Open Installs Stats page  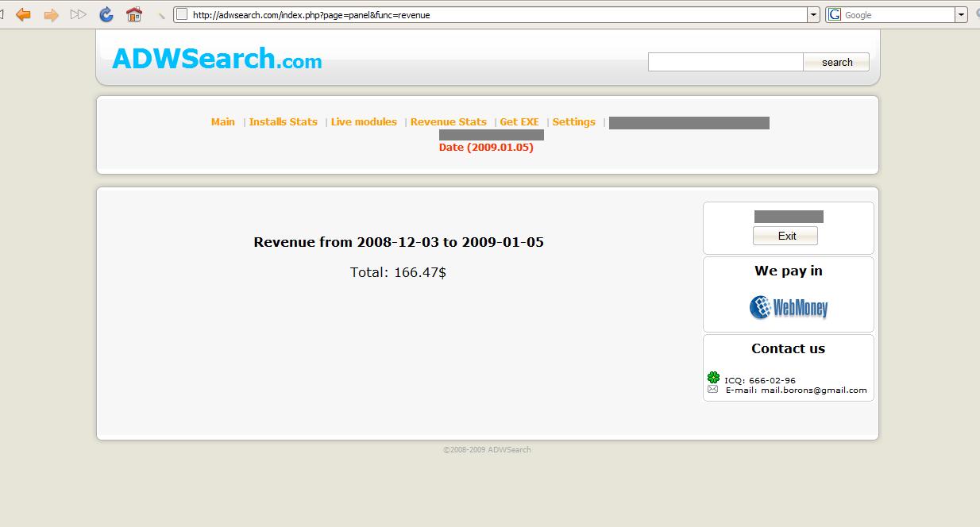[x=283, y=121]
